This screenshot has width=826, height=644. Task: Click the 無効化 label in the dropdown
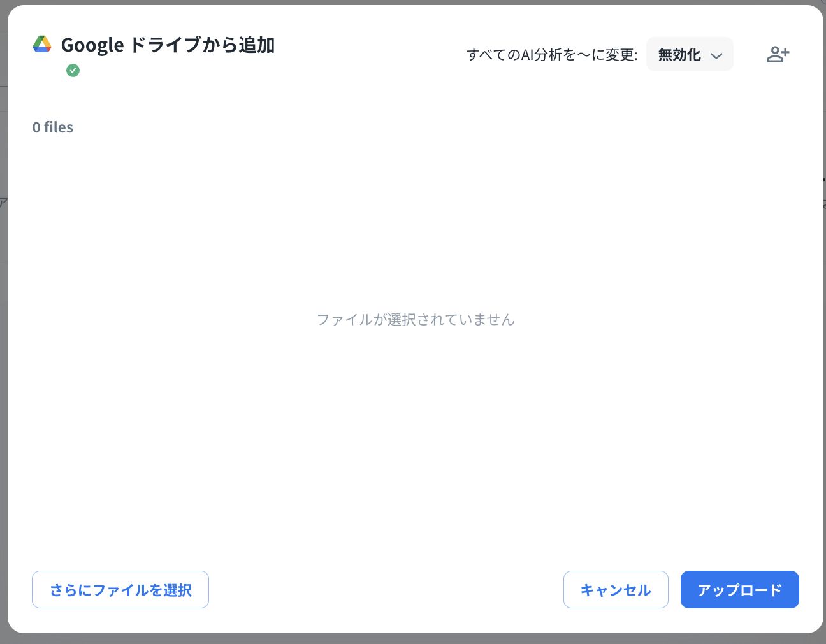679,55
